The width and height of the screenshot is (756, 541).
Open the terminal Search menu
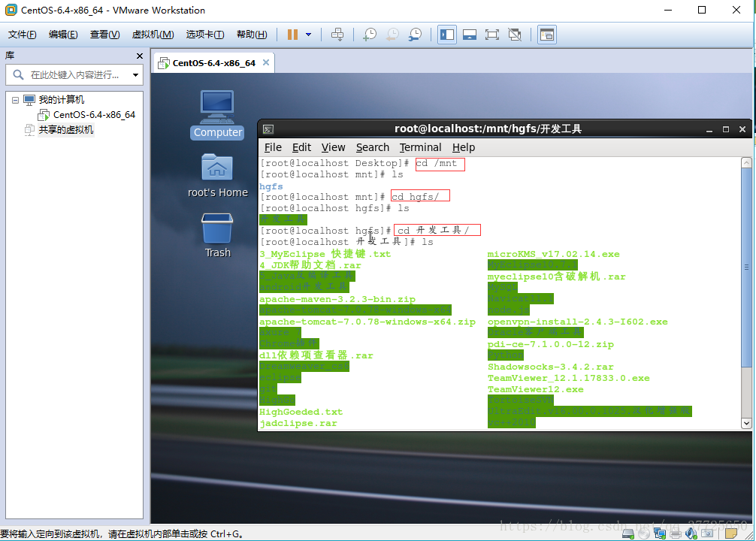pos(373,147)
